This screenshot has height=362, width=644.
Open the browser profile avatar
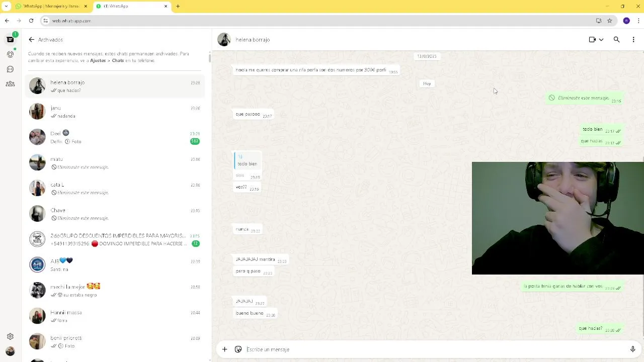point(626,21)
